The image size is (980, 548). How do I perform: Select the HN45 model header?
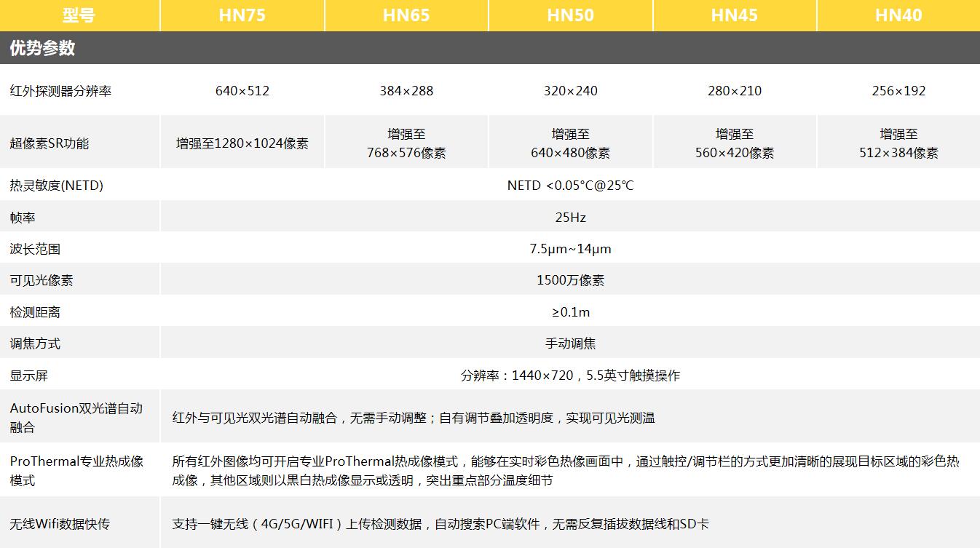(734, 15)
